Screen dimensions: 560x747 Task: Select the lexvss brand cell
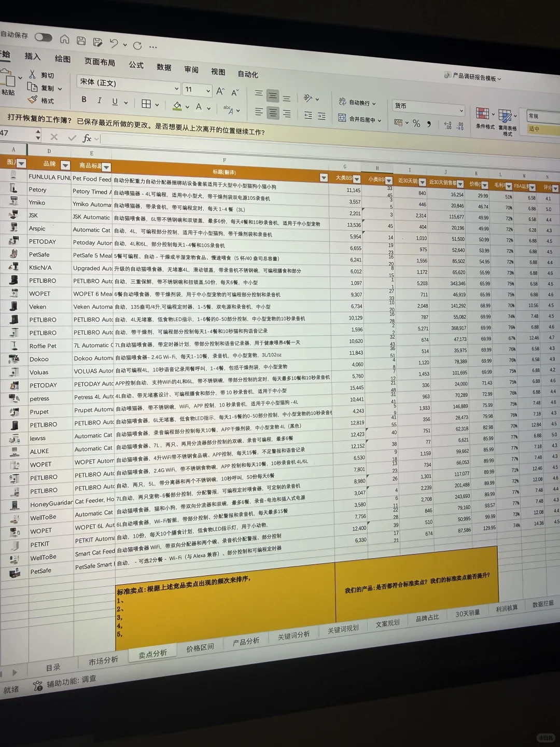pos(50,438)
